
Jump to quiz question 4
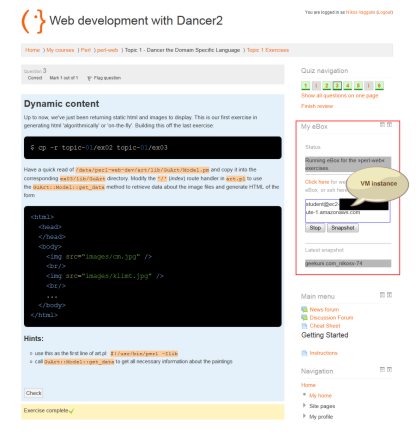[348, 86]
